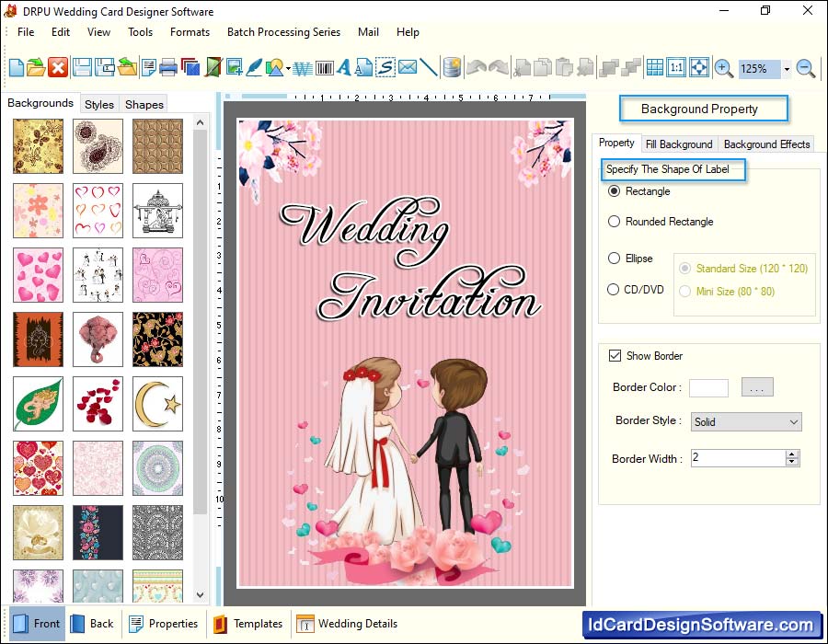Select the barcode tool icon

(324, 67)
